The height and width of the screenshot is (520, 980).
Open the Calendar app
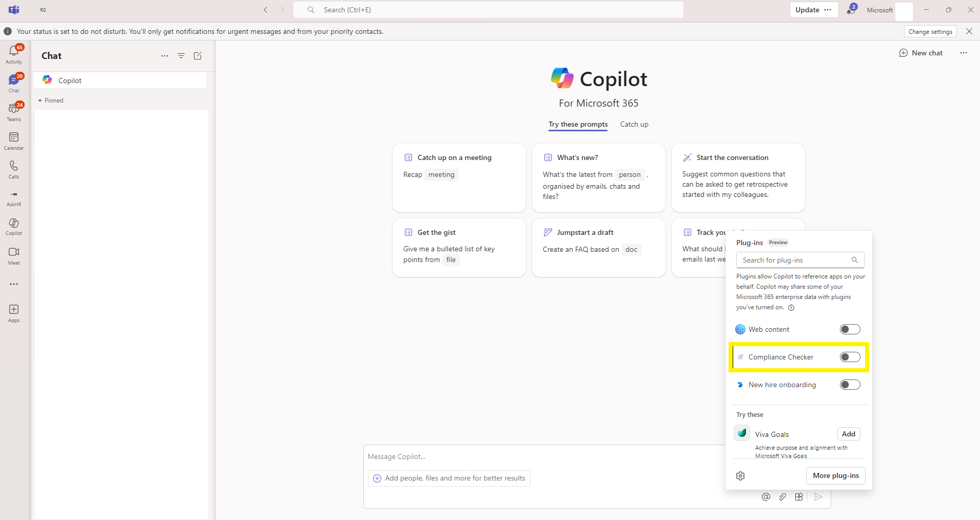point(14,141)
